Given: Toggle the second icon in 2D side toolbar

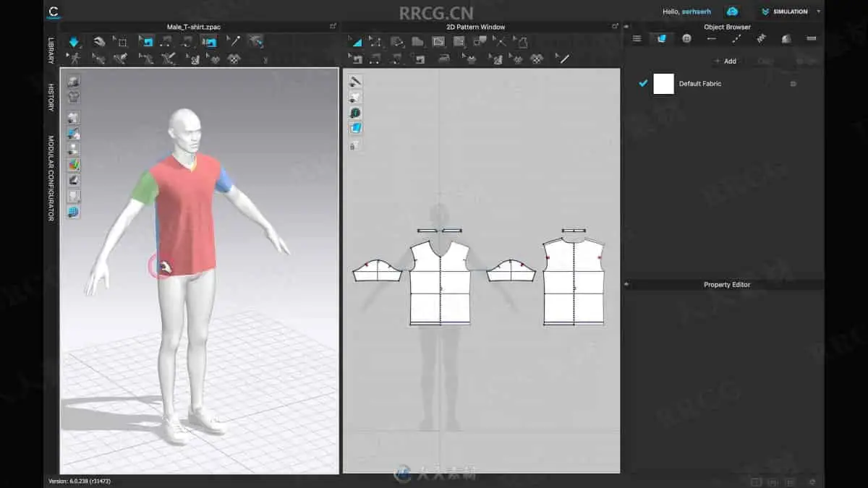Looking at the screenshot, I should [x=355, y=97].
